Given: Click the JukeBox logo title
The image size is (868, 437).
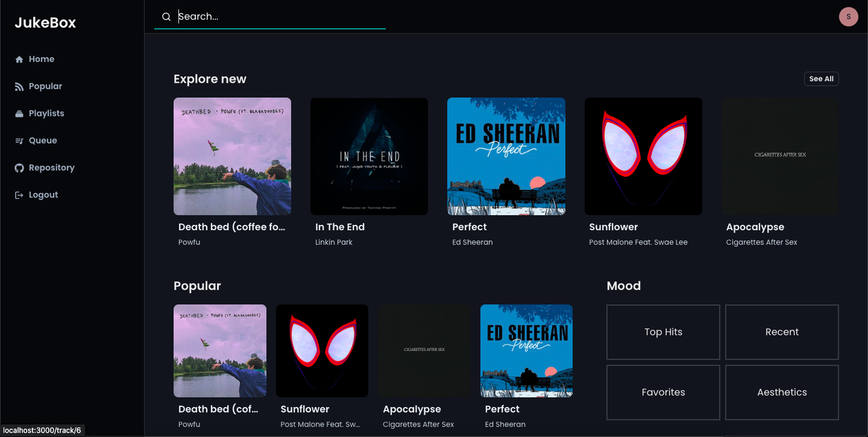Looking at the screenshot, I should pyautogui.click(x=45, y=22).
